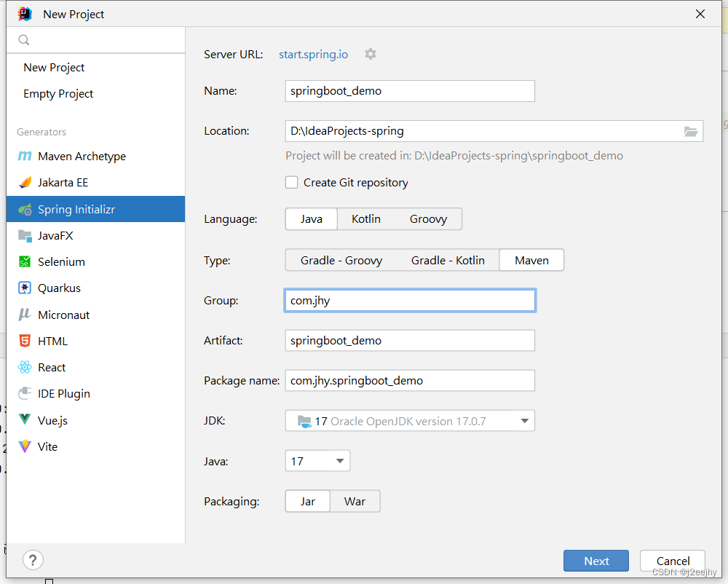Screen dimensions: 728x584
Task: Set packaging to War
Action: pyautogui.click(x=355, y=502)
